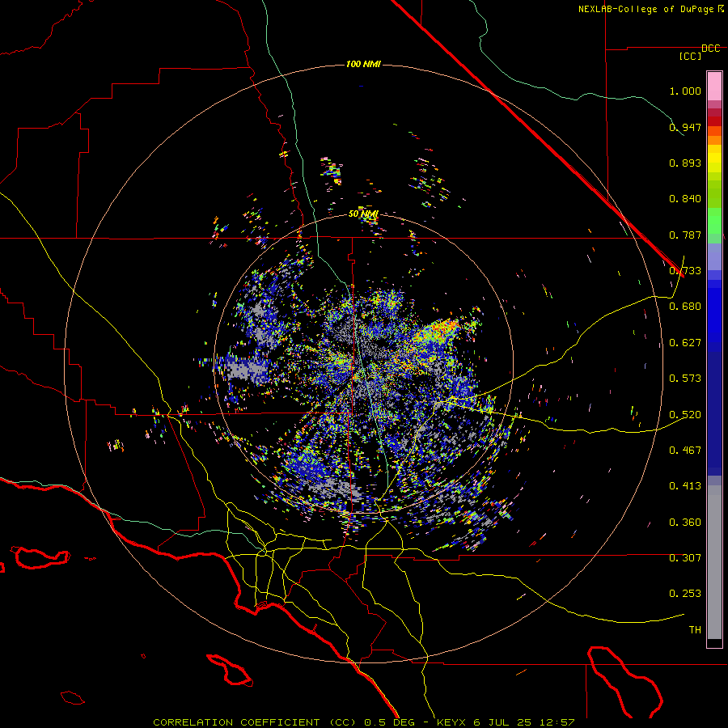The image size is (728, 728).
Task: Select the 0.680 legend value
Action: (x=685, y=307)
